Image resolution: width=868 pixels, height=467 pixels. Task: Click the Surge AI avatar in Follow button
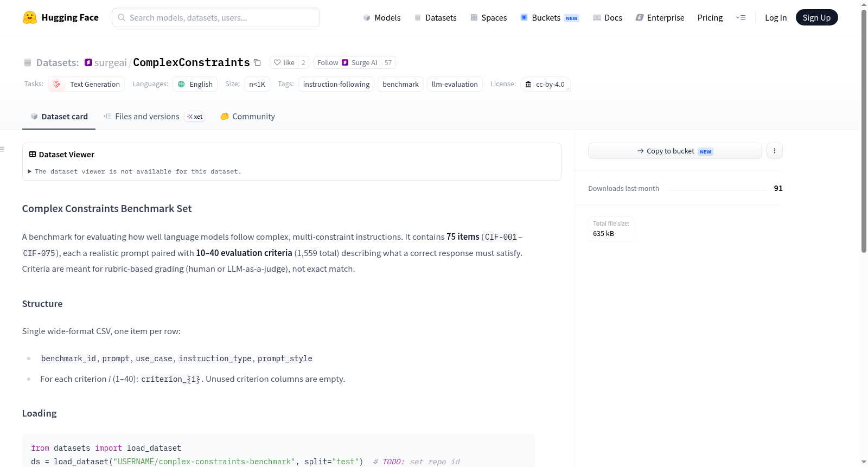click(x=345, y=63)
